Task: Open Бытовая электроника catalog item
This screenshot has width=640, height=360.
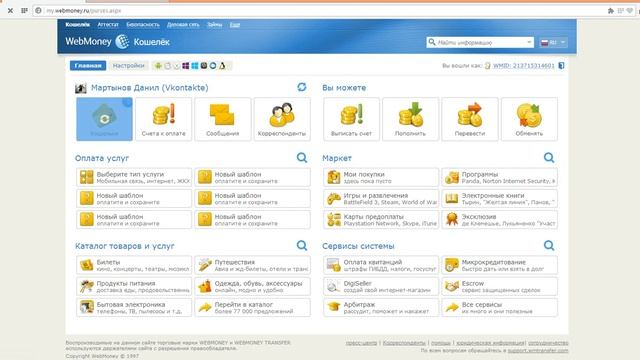Action: [134, 308]
